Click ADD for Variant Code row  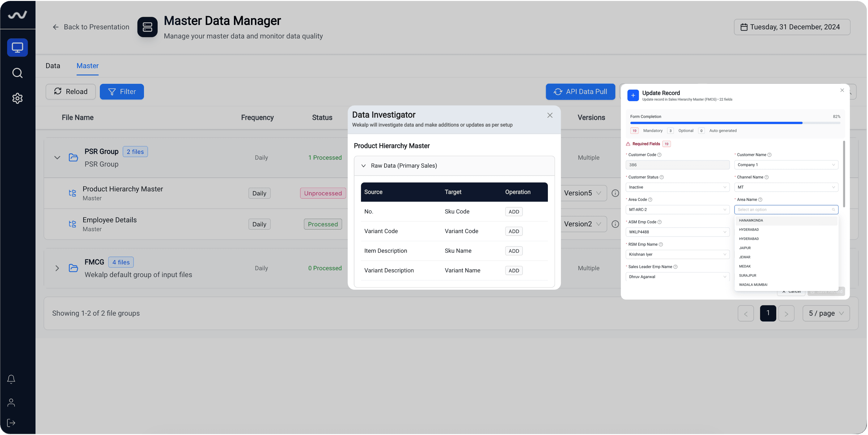point(514,231)
